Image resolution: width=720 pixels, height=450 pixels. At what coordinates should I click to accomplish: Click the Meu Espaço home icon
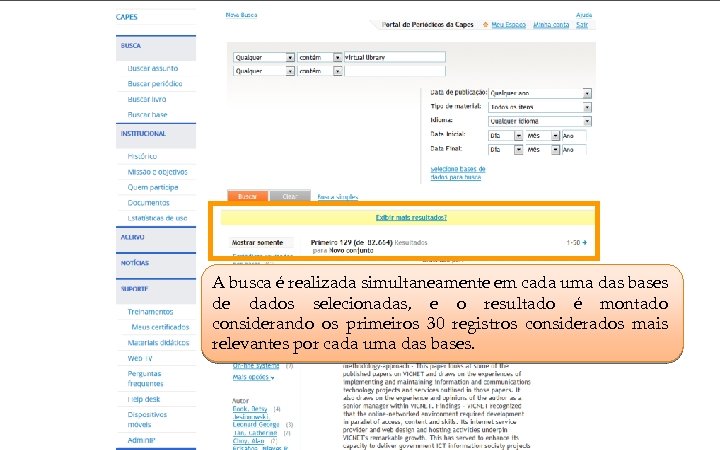coord(485,25)
